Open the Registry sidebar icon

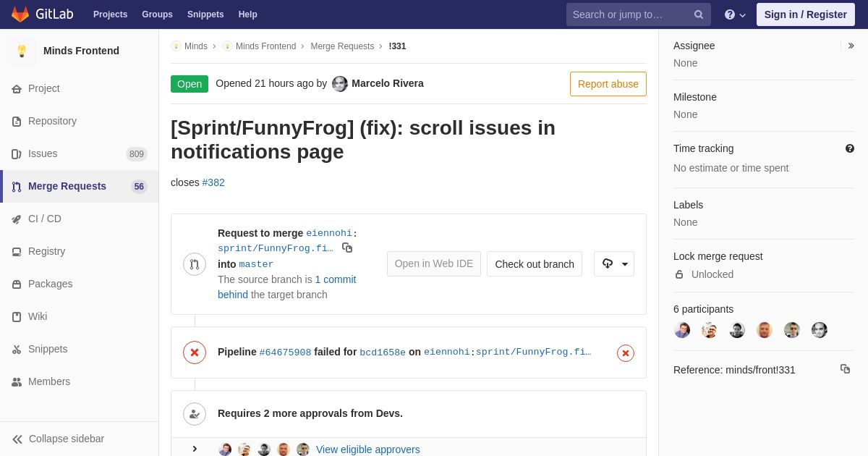click(x=17, y=252)
